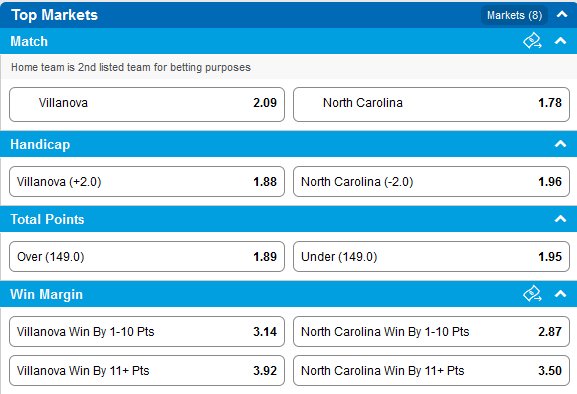Collapse the Match market section
The image size is (577, 394).
point(560,41)
